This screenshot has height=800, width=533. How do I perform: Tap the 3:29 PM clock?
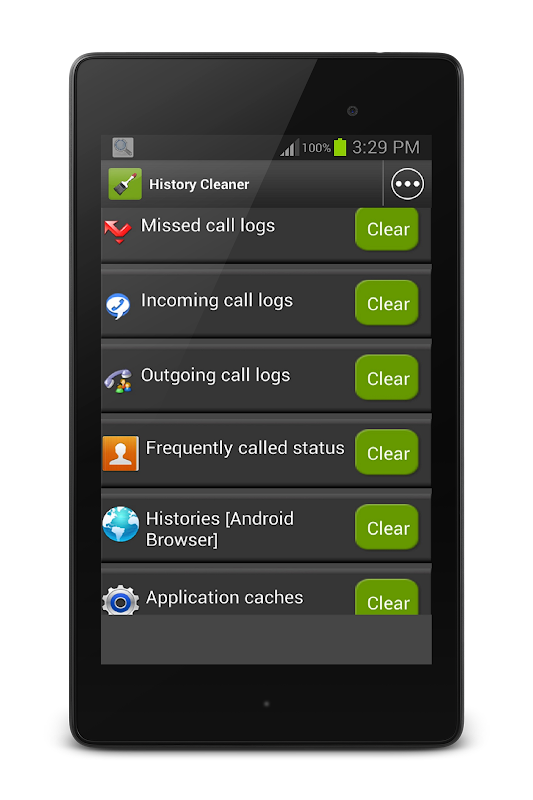tap(386, 147)
